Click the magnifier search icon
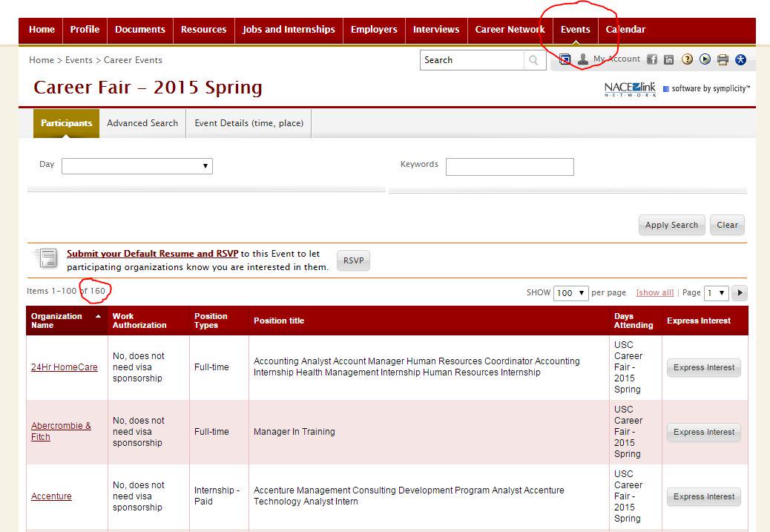This screenshot has height=532, width=770. pos(534,60)
